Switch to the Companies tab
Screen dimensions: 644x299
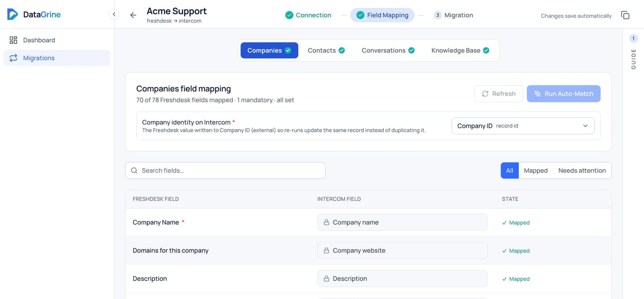coord(269,50)
